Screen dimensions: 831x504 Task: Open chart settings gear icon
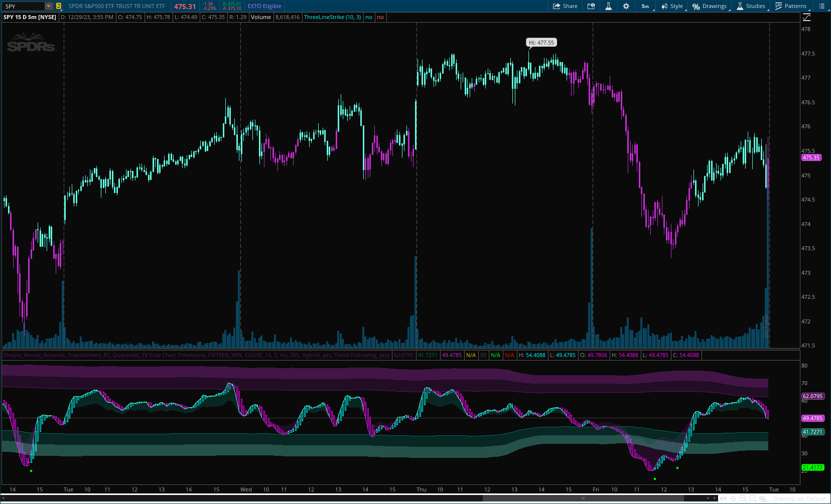point(626,6)
